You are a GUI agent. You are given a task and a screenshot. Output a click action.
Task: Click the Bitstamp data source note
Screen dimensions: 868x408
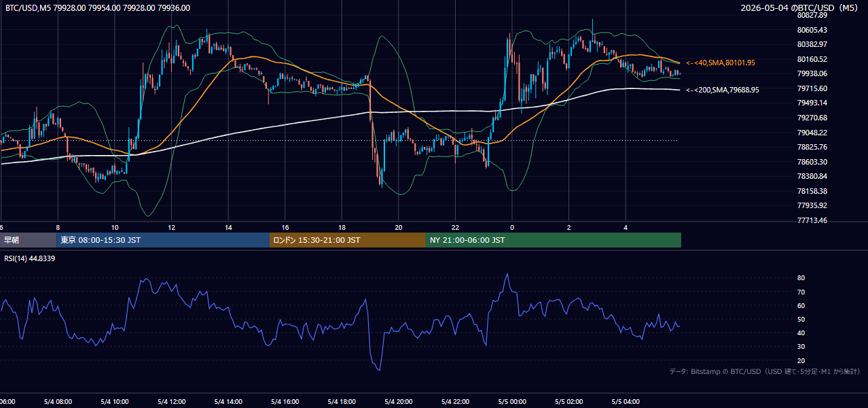(765, 372)
